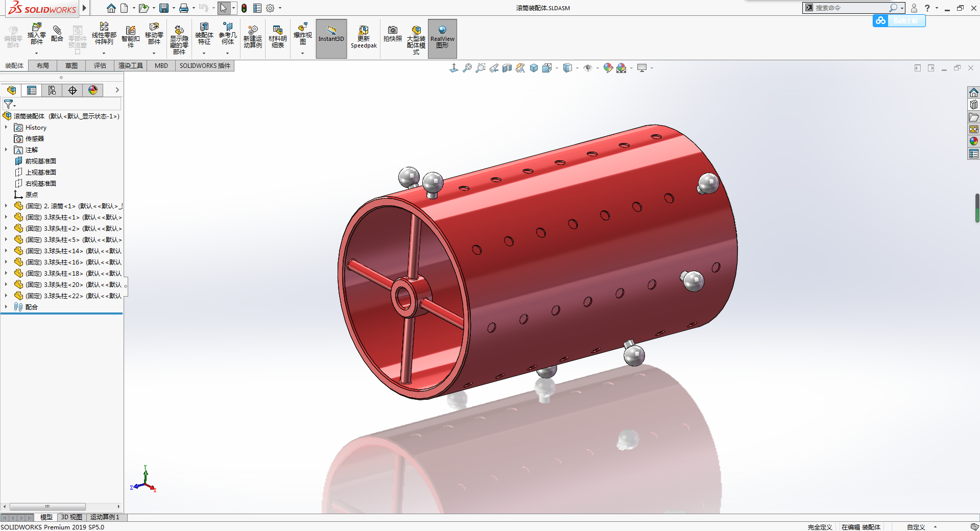Screen dimensions: 980x531
Task: Open the 运动算例 1 bottom tab
Action: click(x=105, y=517)
